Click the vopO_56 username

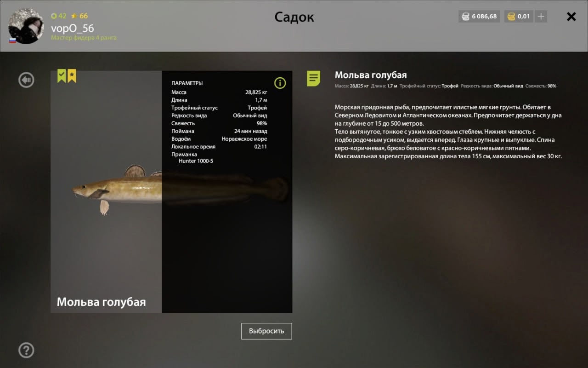73,28
